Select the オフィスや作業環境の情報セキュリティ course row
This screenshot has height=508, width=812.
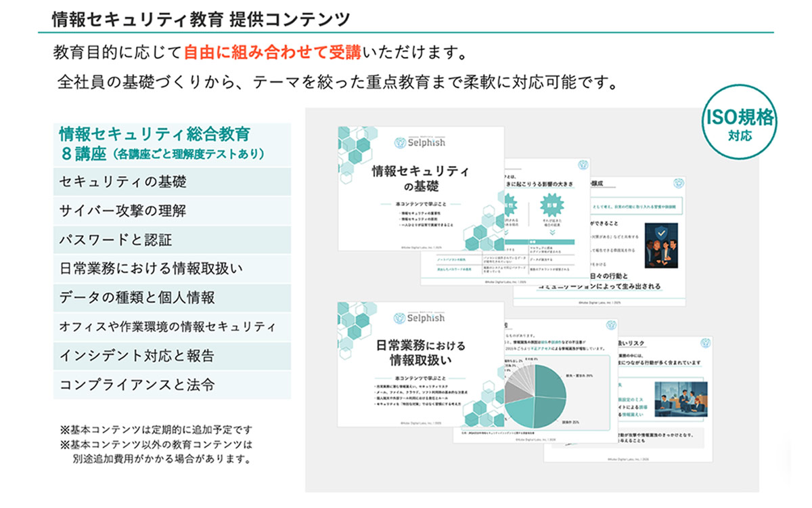point(172,327)
